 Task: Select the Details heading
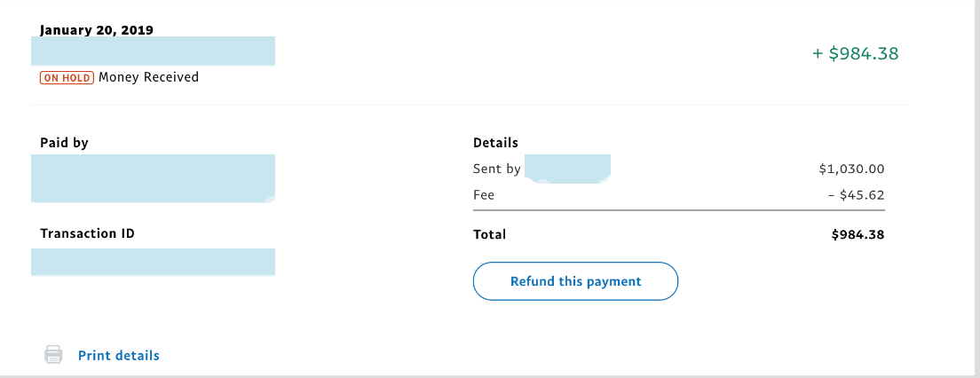(x=495, y=143)
